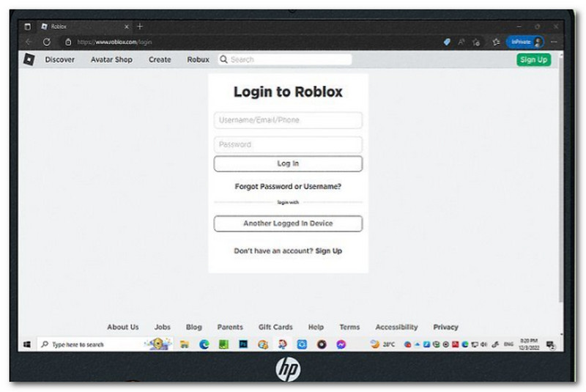Open the dark round disc icon in taskbar

(x=322, y=344)
